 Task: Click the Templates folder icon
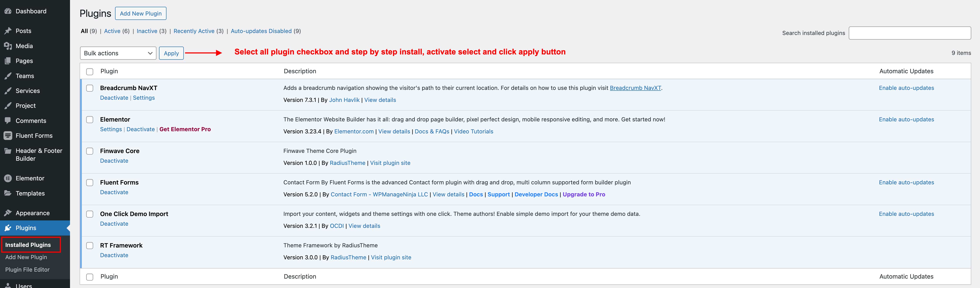click(x=8, y=193)
